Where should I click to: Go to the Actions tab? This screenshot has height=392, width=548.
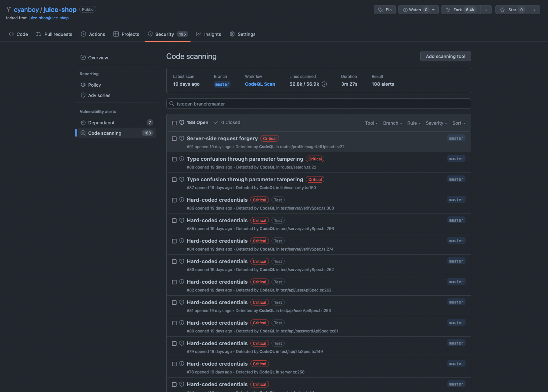93,34
